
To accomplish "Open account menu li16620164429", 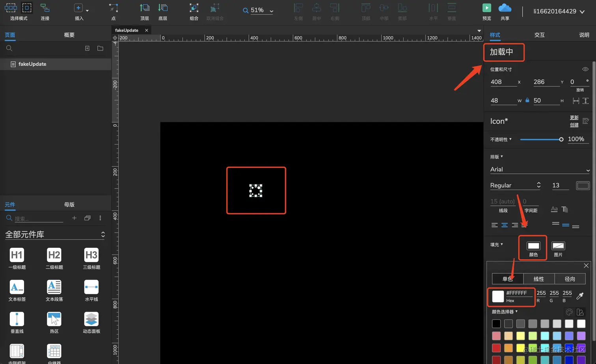I will click(559, 11).
